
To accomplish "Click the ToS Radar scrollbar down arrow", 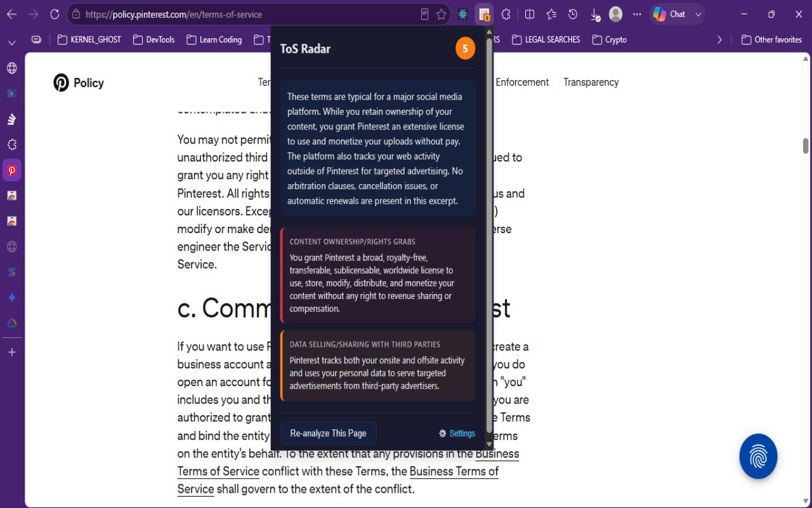I will click(488, 443).
